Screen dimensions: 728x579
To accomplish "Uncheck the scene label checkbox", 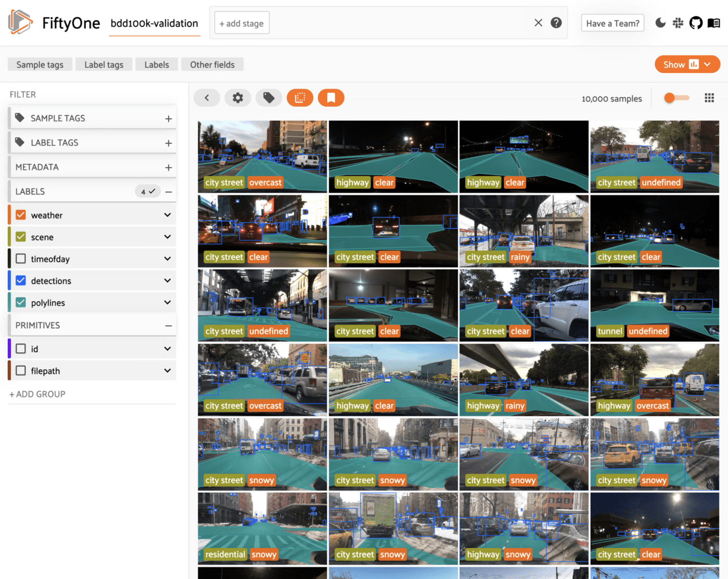I will coord(21,237).
